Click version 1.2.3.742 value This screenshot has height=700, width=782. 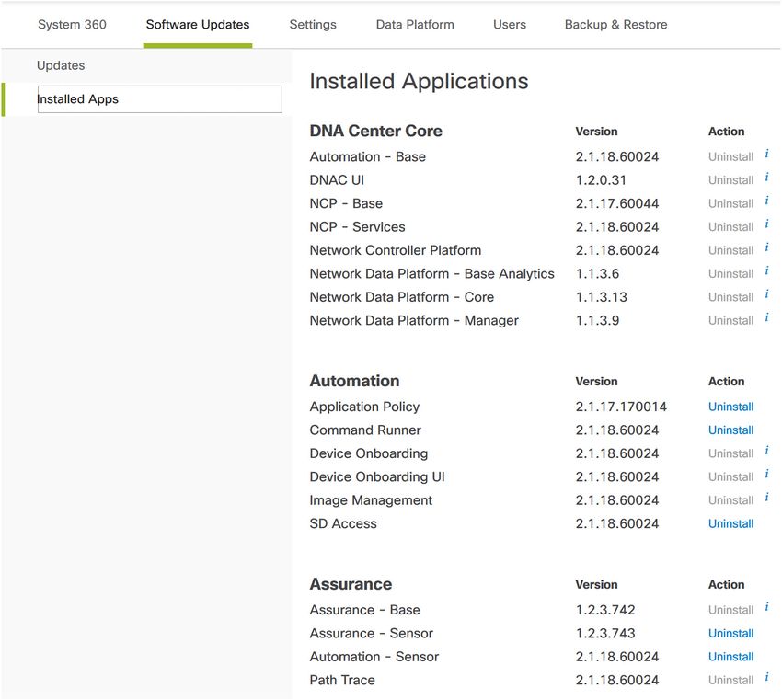tap(605, 610)
